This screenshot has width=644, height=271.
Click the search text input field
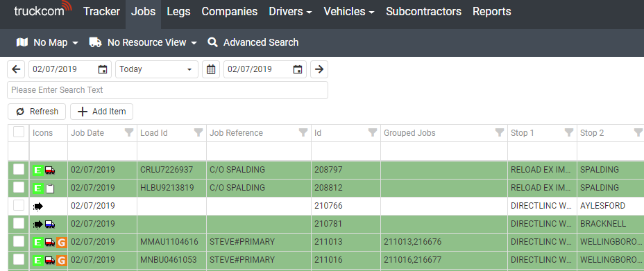click(167, 90)
